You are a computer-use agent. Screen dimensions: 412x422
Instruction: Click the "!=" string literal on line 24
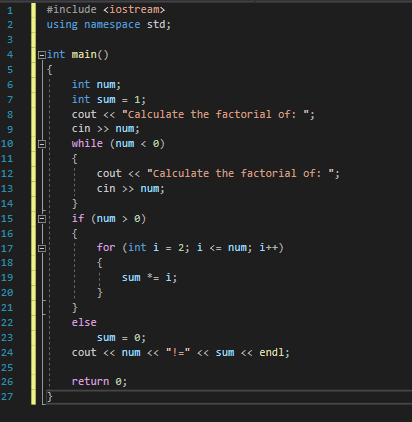(178, 352)
